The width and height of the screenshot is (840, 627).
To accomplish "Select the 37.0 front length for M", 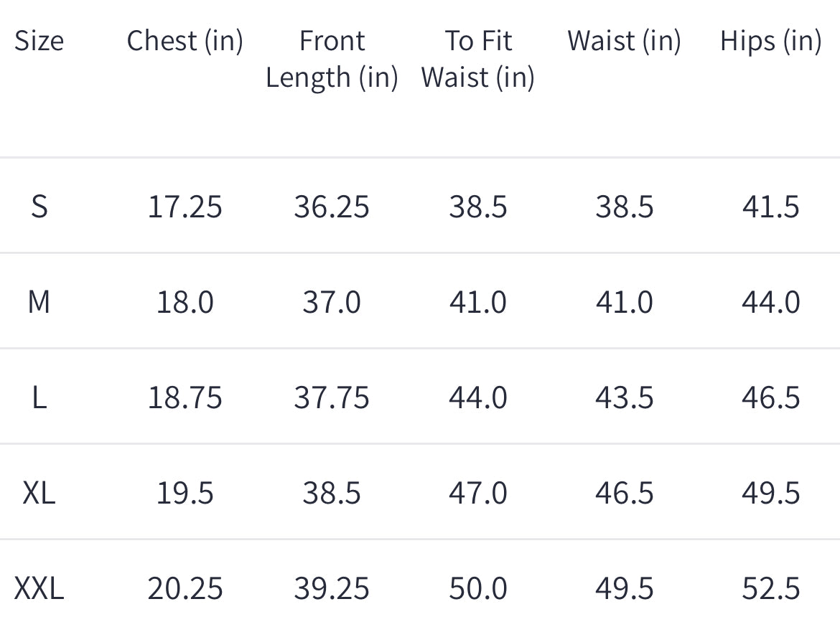I will click(x=332, y=302).
